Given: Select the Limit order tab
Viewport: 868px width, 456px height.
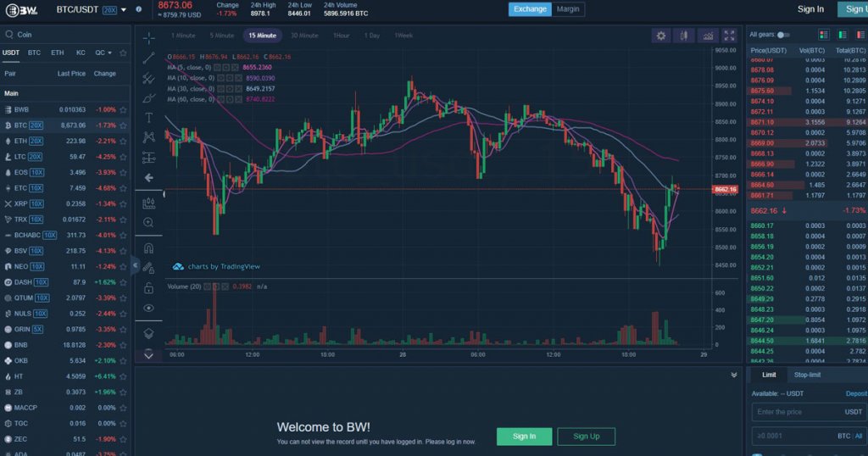Looking at the screenshot, I should [769, 375].
